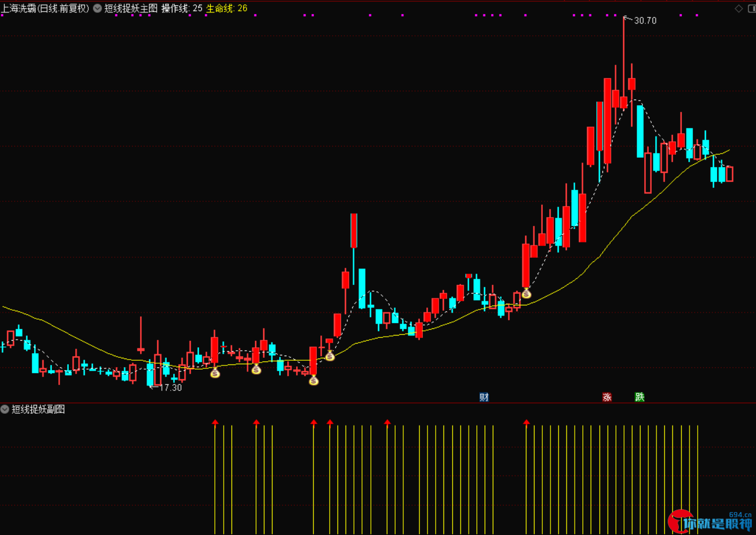Click the rightmost red arrow in sub-chart
This screenshot has height=535, width=756.
pos(526,422)
